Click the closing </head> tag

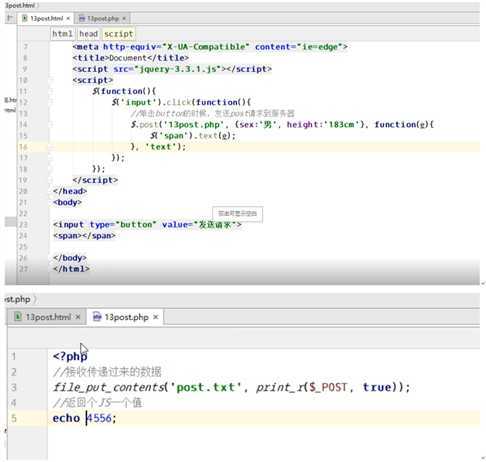70,191
